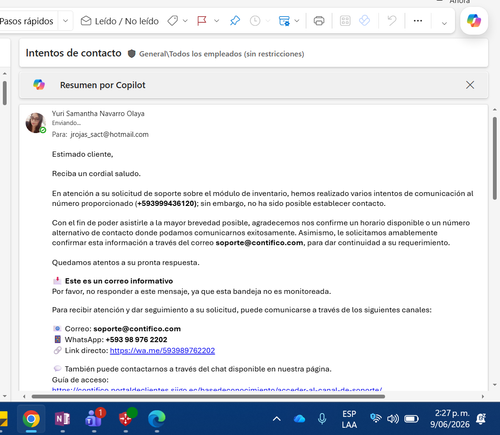Open the Copilot button in the toolbar
The image size is (500, 435).
tap(474, 21)
